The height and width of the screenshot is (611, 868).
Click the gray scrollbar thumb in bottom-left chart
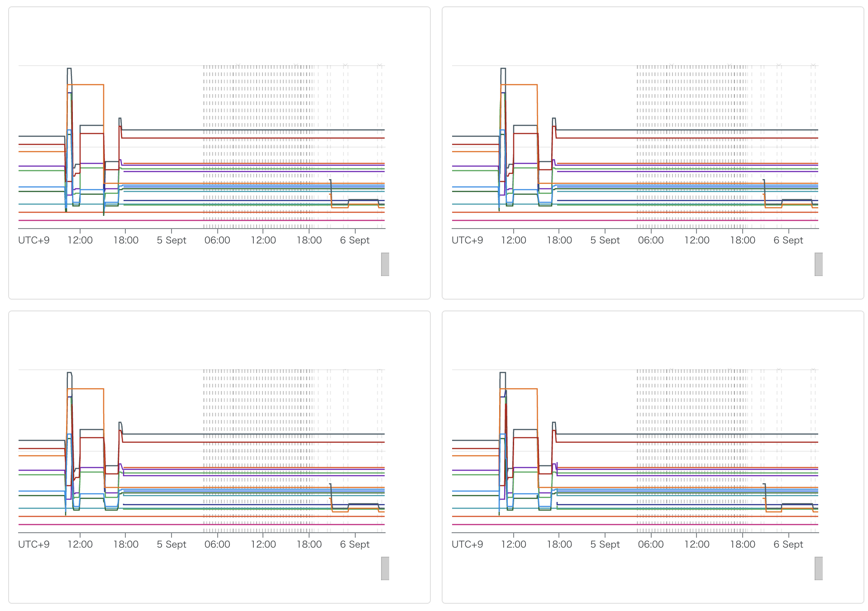pos(385,568)
